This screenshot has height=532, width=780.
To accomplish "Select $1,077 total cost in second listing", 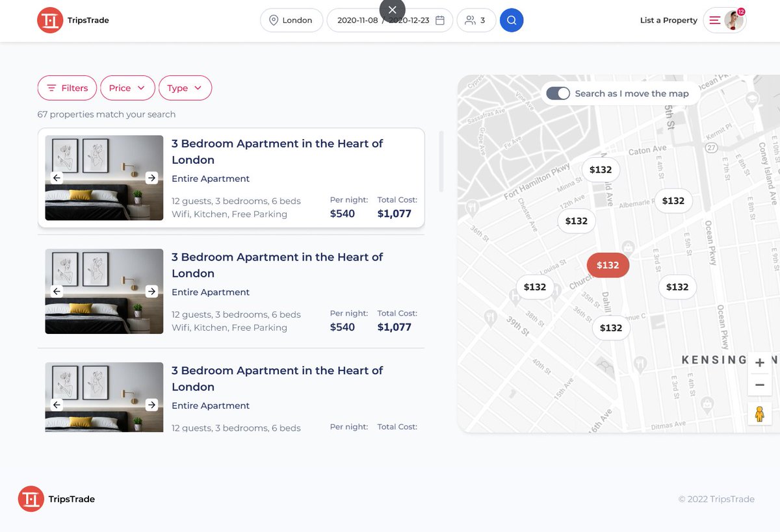I will point(395,327).
